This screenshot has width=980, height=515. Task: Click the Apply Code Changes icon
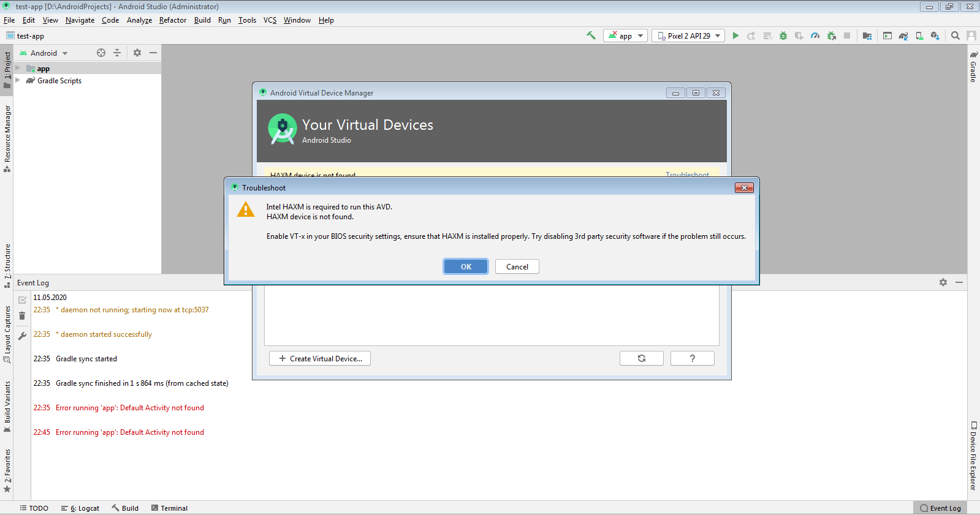pyautogui.click(x=767, y=36)
